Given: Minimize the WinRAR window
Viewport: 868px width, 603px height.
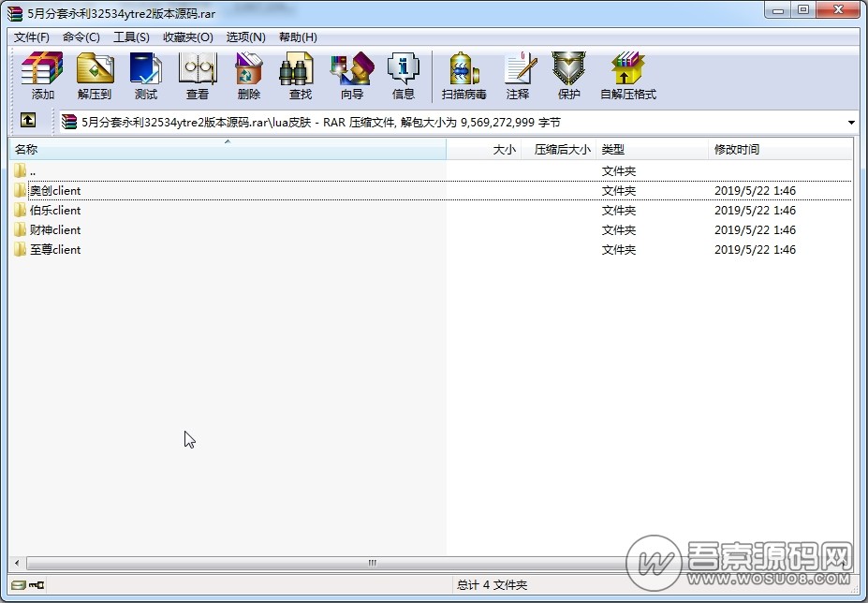Looking at the screenshot, I should coord(779,10).
